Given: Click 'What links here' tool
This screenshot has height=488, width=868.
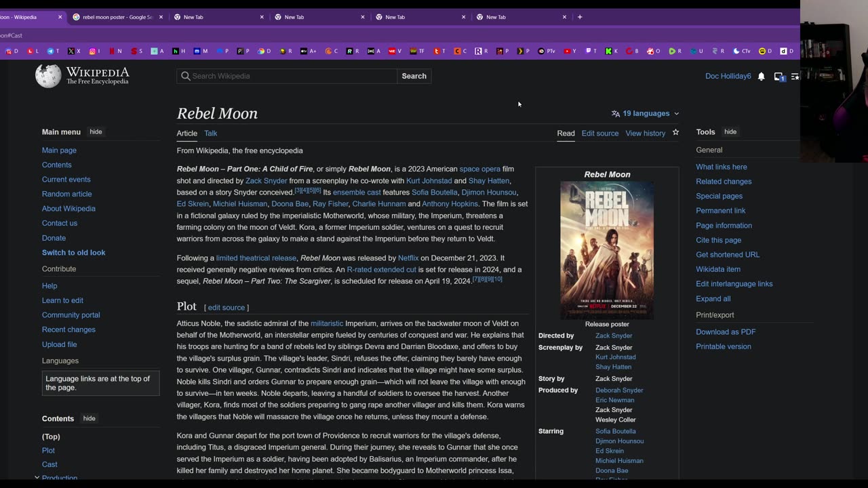Looking at the screenshot, I should (721, 167).
